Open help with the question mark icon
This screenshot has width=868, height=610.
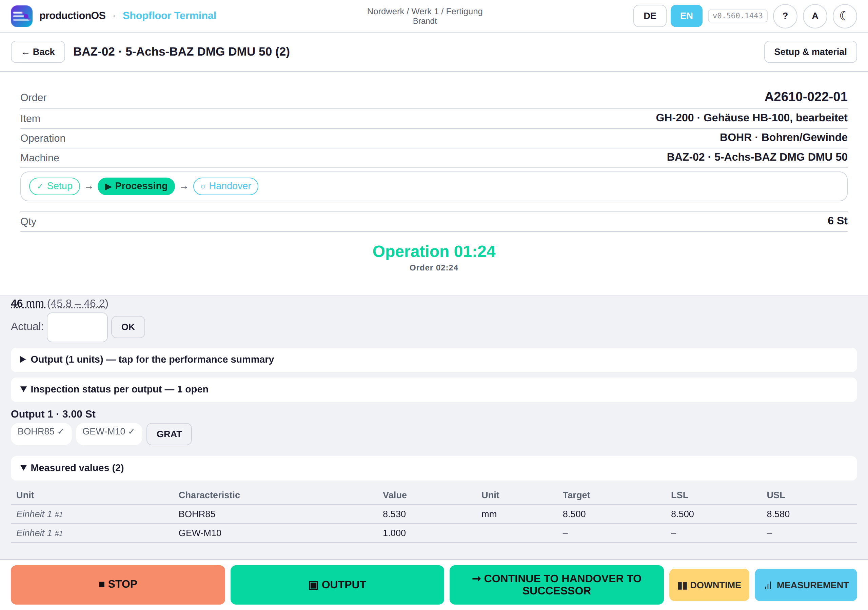pyautogui.click(x=785, y=16)
